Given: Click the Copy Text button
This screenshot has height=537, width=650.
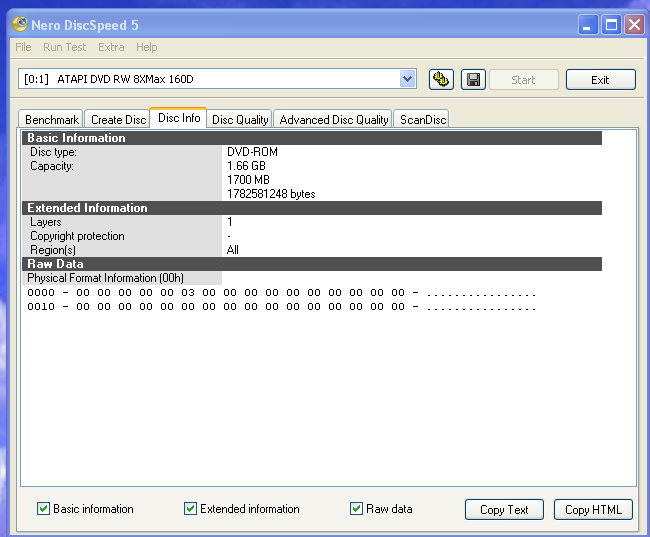Looking at the screenshot, I should coord(504,509).
